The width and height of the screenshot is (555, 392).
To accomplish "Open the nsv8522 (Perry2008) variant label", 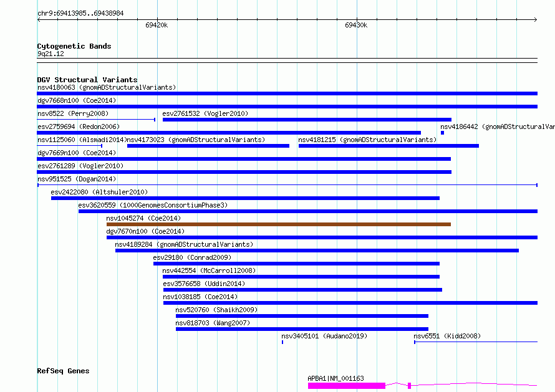I will point(73,113).
